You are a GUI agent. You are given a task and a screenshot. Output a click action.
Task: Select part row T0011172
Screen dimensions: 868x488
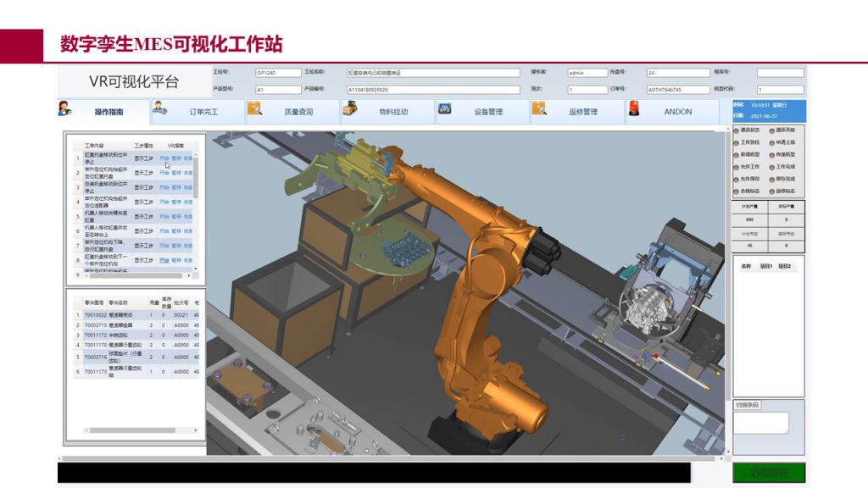[136, 335]
